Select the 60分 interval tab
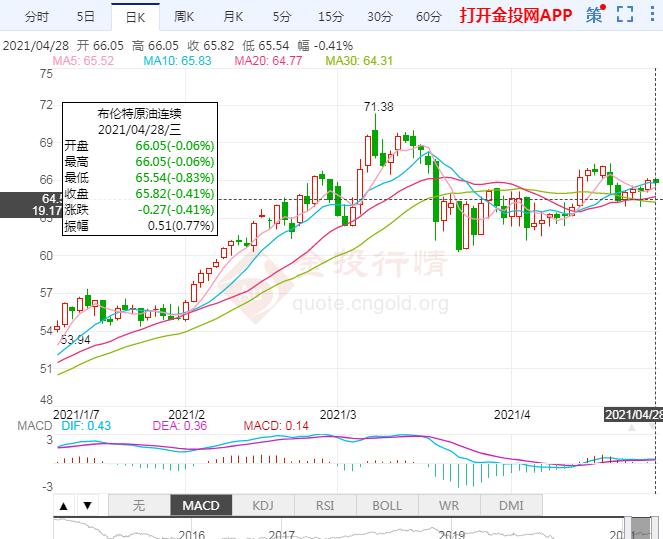Screen dimensions: 663x539 tap(428, 16)
